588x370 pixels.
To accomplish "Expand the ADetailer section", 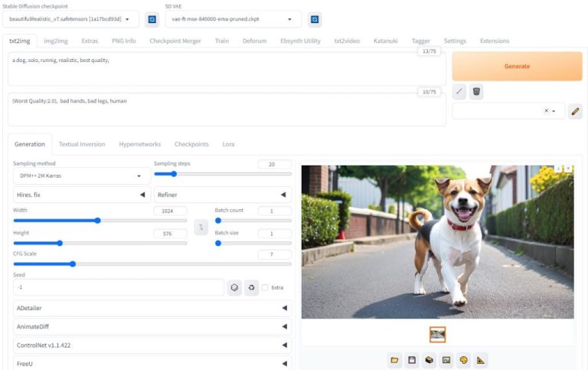I will (152, 308).
